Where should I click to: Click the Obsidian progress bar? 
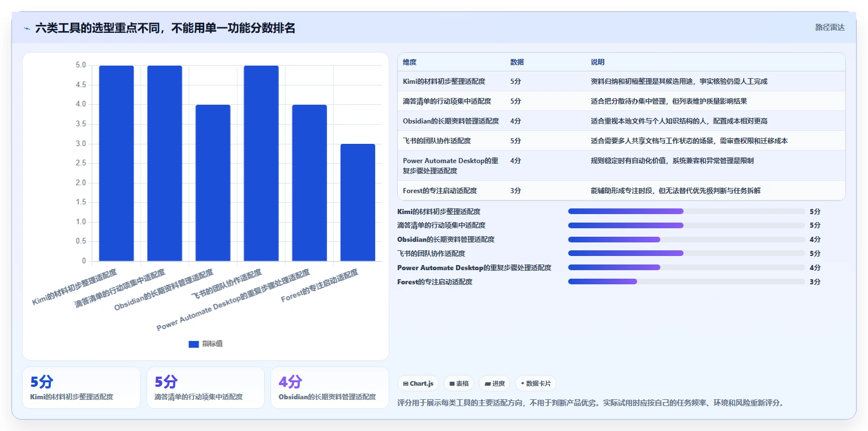(x=686, y=240)
